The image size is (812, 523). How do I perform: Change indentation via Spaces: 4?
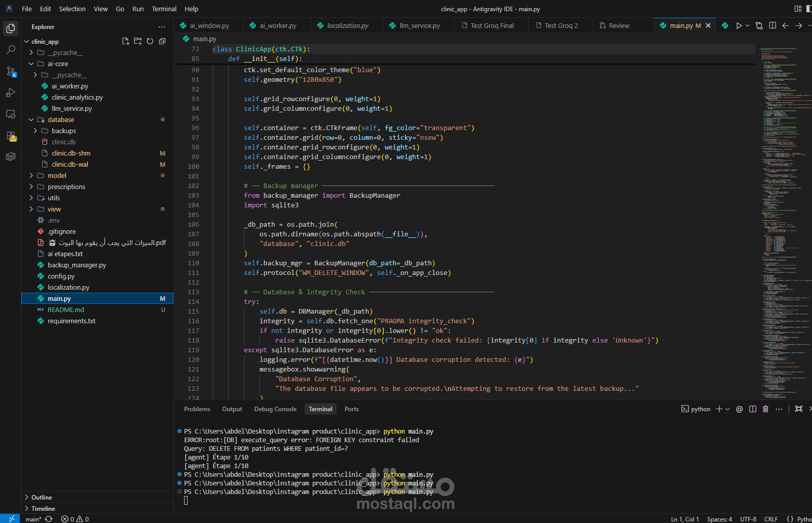(x=719, y=519)
